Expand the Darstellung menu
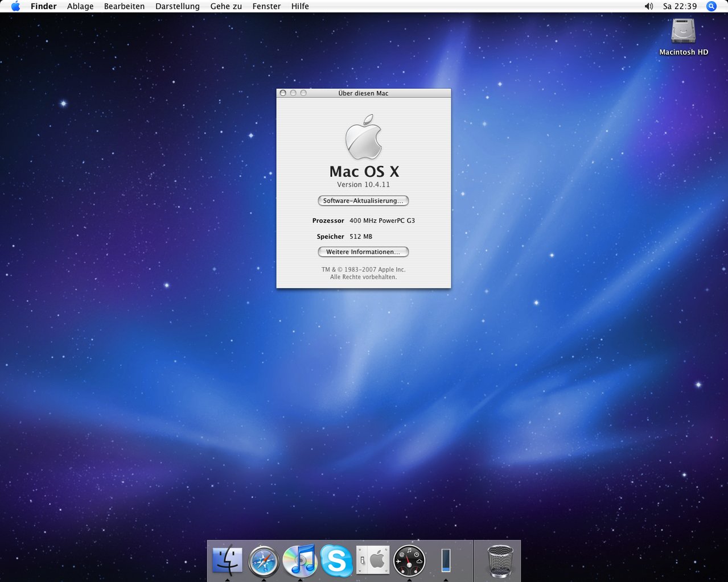The image size is (728, 582). (x=178, y=6)
